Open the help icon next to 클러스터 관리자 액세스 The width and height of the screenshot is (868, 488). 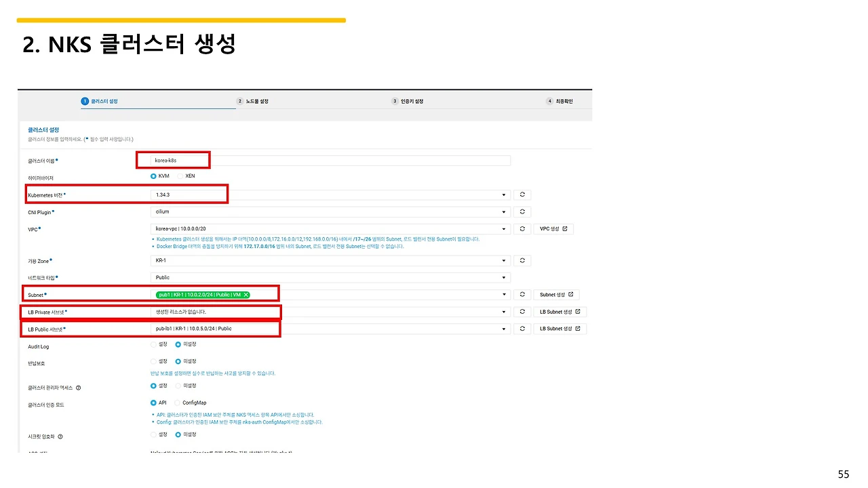coord(79,388)
